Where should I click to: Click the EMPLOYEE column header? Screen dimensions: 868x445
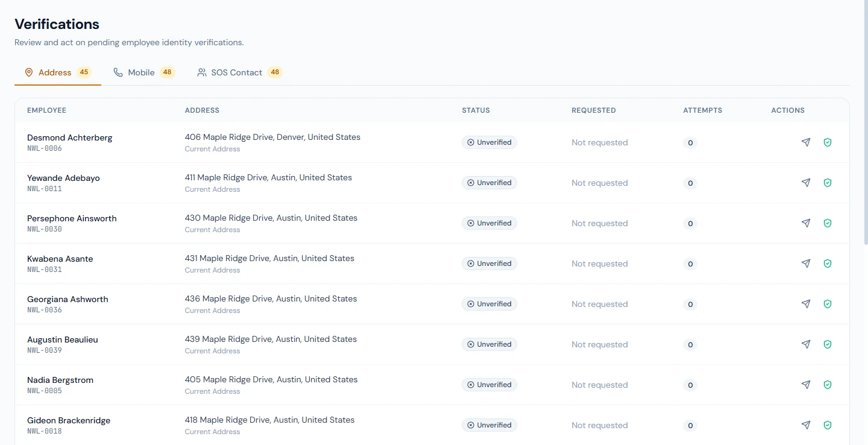[46, 110]
